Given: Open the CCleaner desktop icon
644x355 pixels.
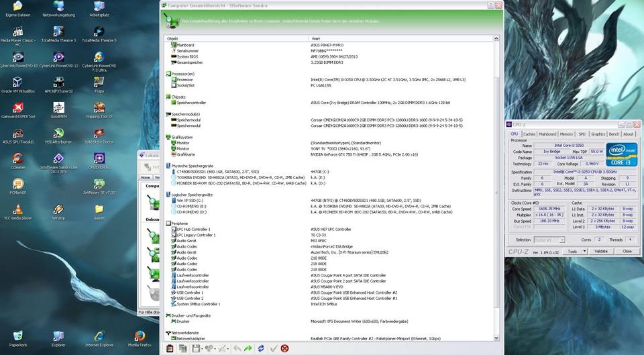Looking at the screenshot, I should 17,158.
